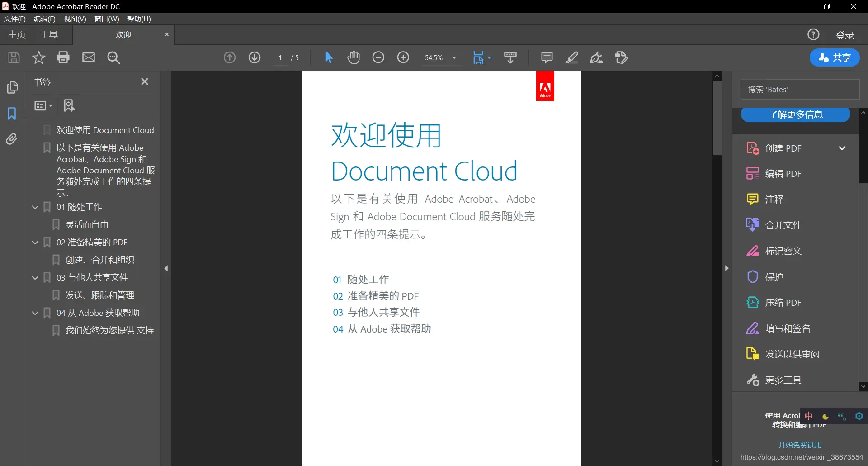Image resolution: width=868 pixels, height=466 pixels.
Task: Open the 发送以供审阅 tool
Action: 783,354
